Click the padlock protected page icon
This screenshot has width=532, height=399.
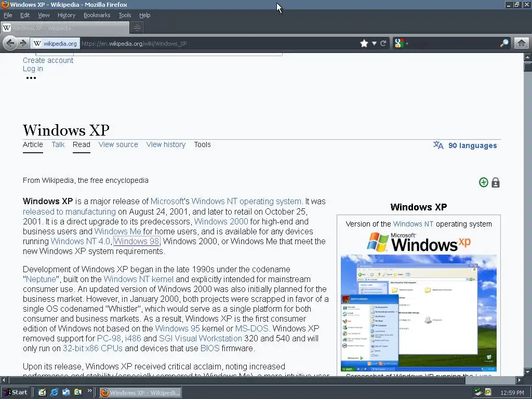[x=495, y=182]
